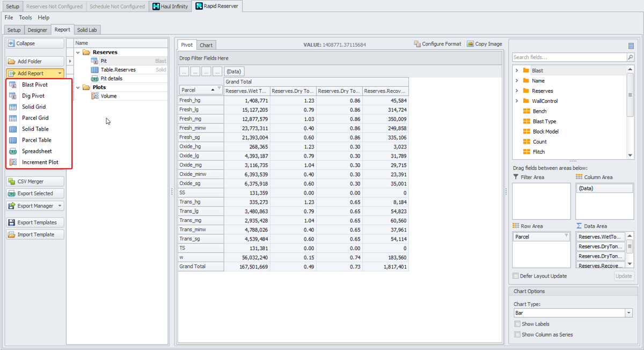Click Export Templates save icon button

12,222
